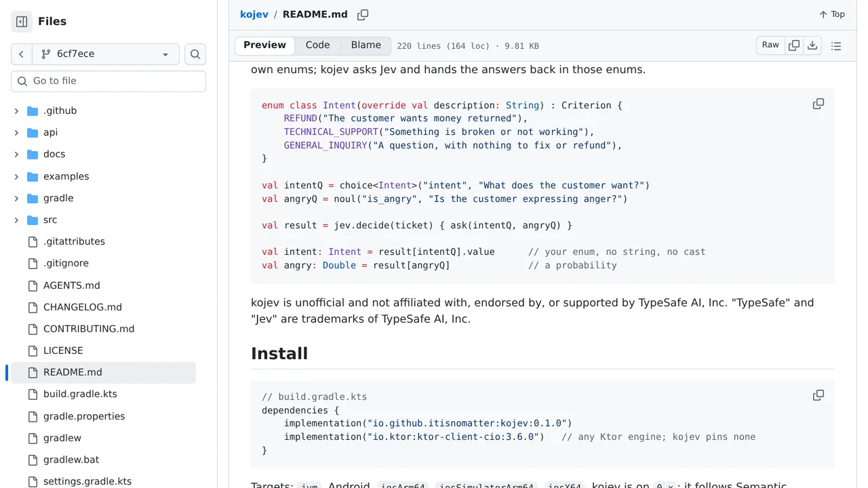Open the CHANGELOG.md file
Viewport: 868px width, 488px height.
click(83, 308)
